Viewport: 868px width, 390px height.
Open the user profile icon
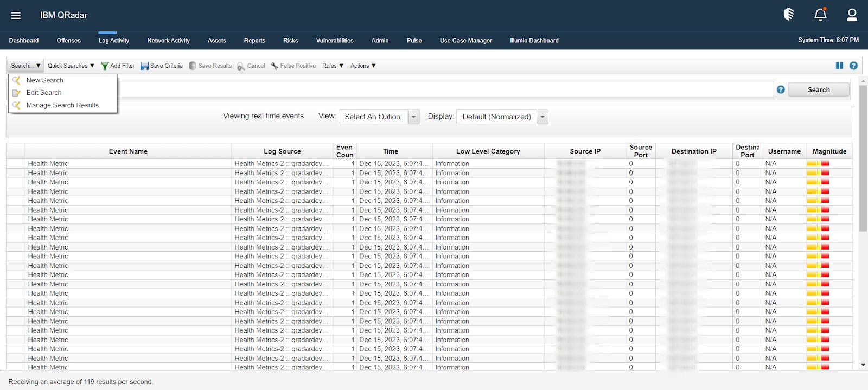(x=852, y=15)
